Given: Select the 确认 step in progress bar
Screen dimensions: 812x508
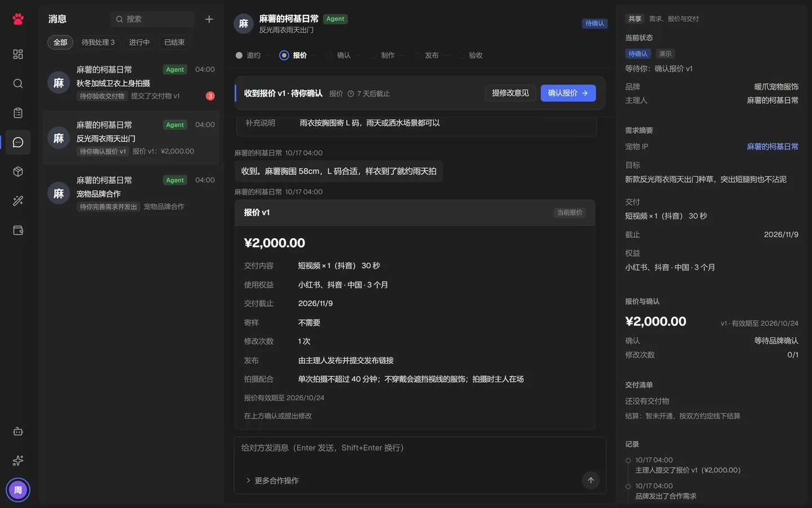Looking at the screenshot, I should [338, 55].
